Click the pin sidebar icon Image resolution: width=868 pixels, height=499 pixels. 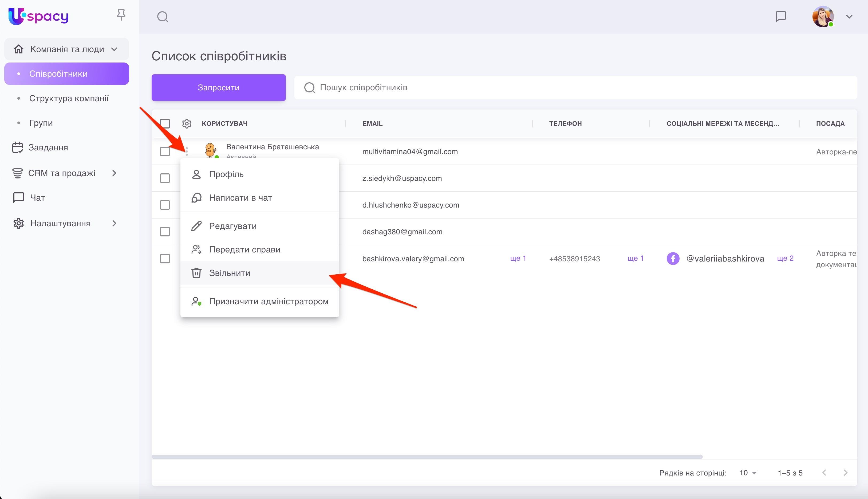point(121,15)
